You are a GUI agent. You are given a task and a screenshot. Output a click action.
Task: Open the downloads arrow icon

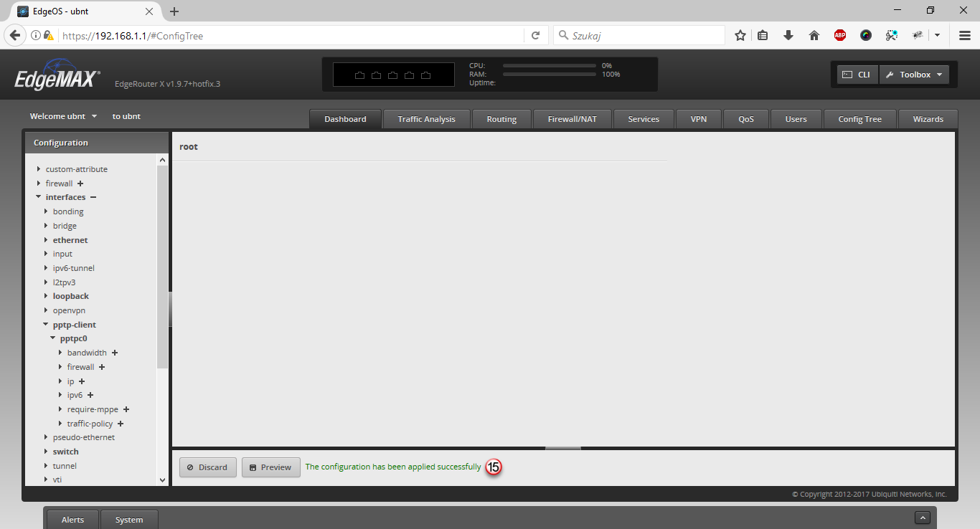click(x=788, y=35)
